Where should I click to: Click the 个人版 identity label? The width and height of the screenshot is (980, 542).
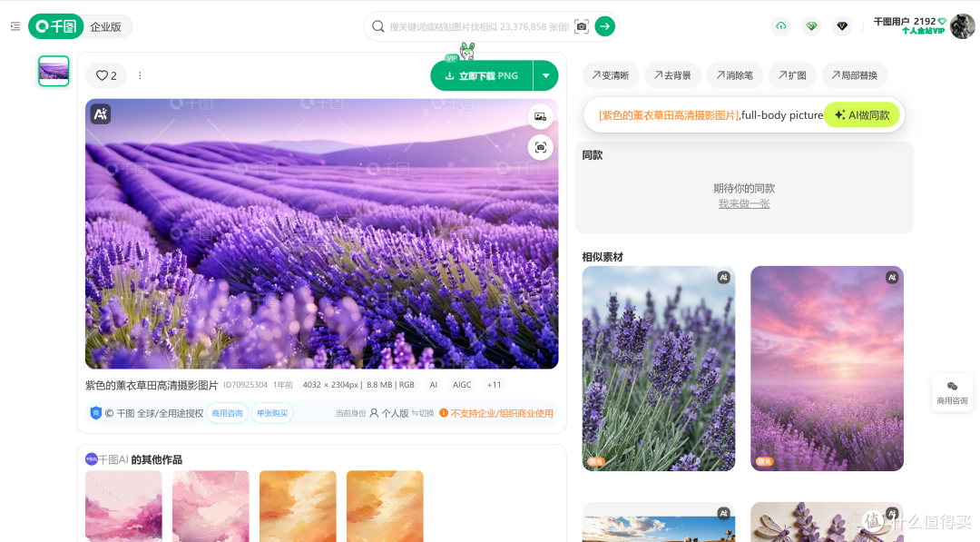[388, 413]
